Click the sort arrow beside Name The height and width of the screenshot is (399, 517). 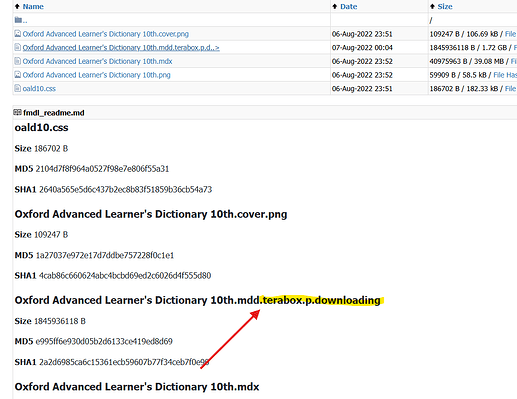tap(17, 6)
